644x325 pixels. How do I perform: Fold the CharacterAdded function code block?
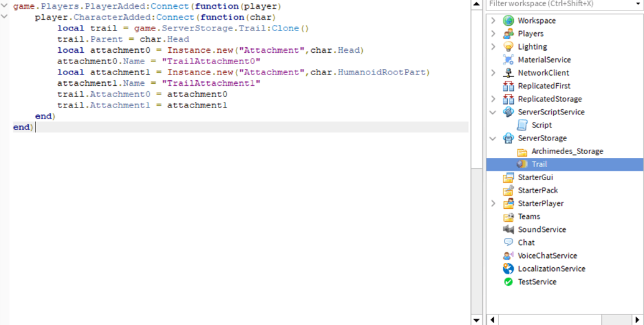[4, 17]
